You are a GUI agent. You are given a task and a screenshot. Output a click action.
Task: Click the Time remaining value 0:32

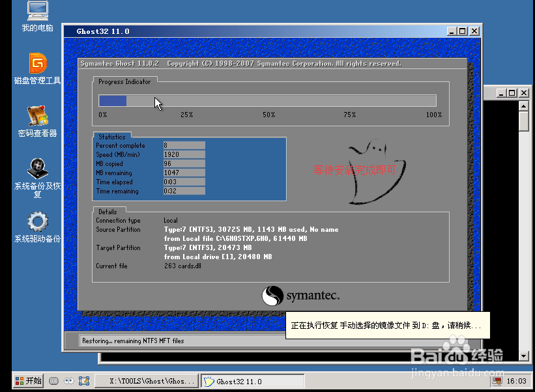(x=184, y=191)
